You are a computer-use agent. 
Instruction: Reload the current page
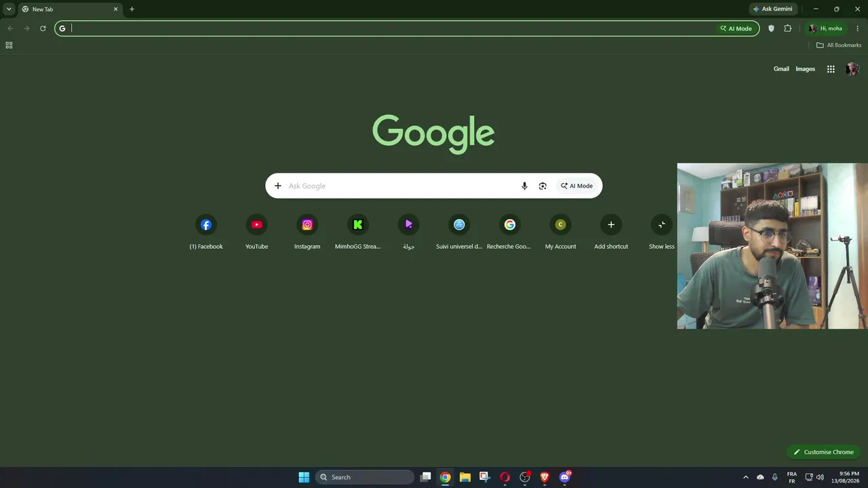point(43,28)
